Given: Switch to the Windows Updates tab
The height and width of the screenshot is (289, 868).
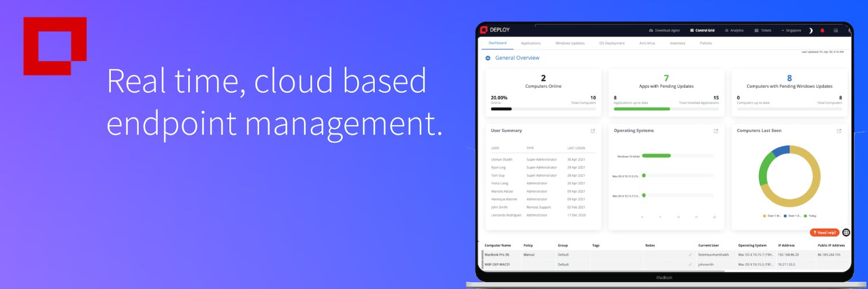Looking at the screenshot, I should (570, 43).
